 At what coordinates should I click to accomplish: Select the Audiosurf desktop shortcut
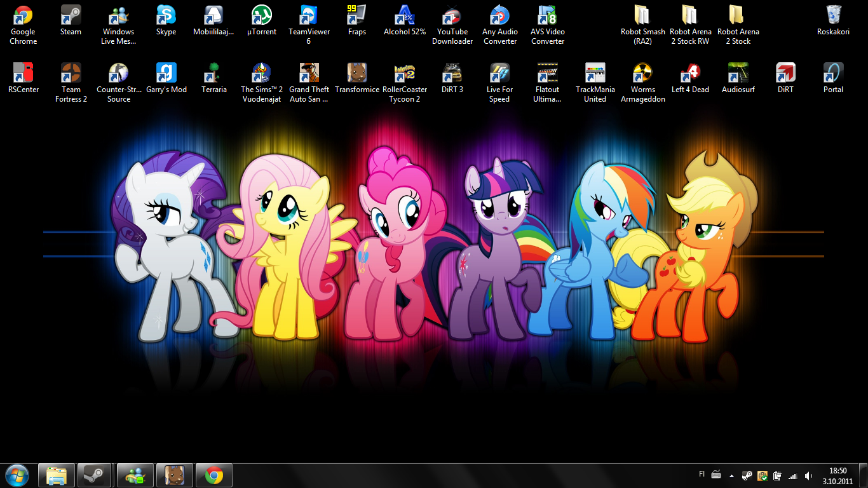[x=738, y=78]
